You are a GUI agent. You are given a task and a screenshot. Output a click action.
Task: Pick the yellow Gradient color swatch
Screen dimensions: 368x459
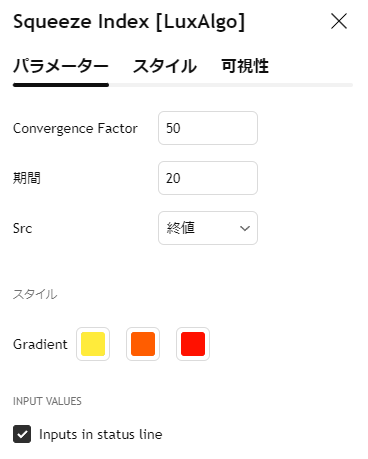coord(93,344)
